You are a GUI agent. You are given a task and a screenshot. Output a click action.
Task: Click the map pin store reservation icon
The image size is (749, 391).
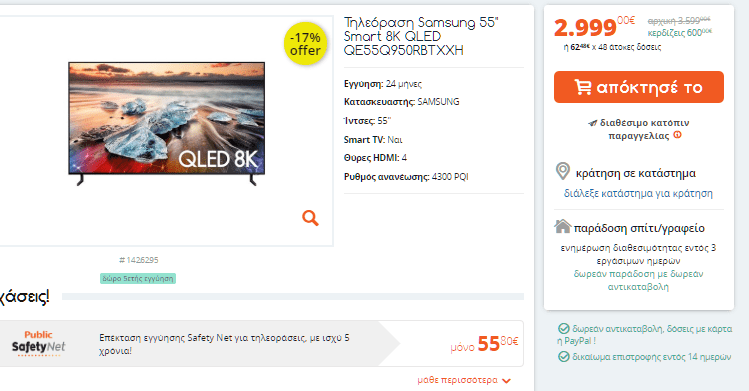(x=563, y=171)
